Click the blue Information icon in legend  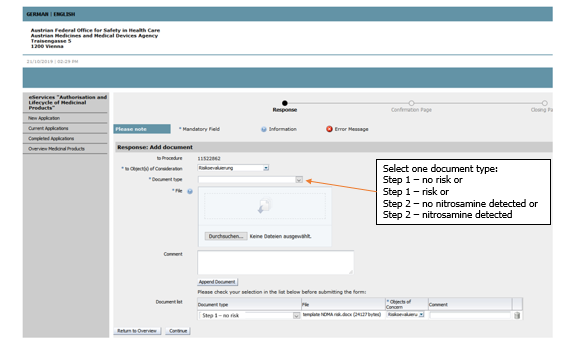[x=264, y=129]
